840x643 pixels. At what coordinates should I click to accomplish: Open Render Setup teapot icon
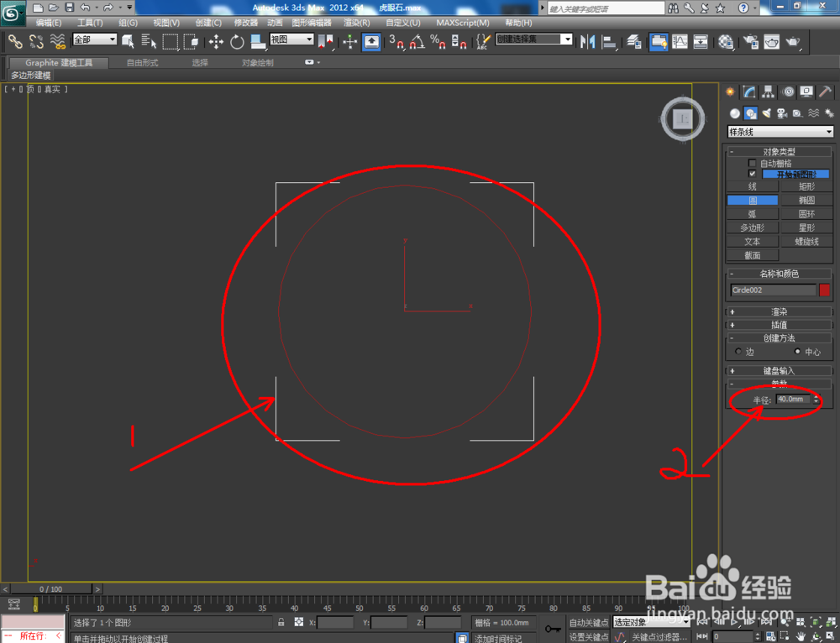click(751, 41)
